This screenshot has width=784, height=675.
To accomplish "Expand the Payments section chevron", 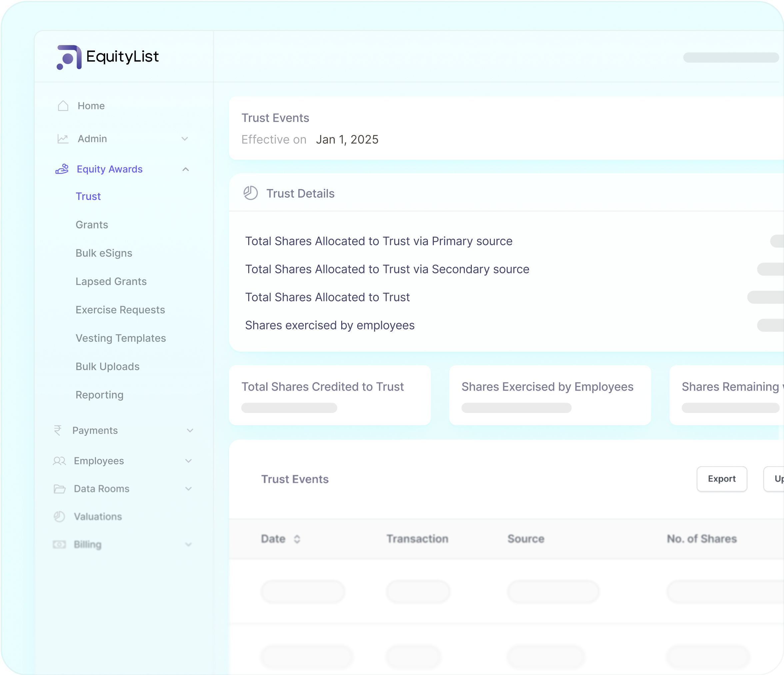I will pyautogui.click(x=190, y=430).
